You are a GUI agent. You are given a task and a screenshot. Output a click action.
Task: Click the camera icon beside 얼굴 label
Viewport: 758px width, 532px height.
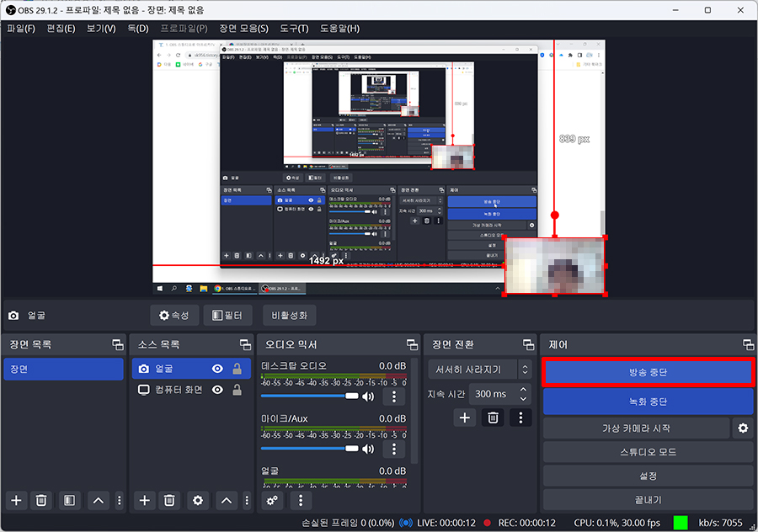(13, 316)
